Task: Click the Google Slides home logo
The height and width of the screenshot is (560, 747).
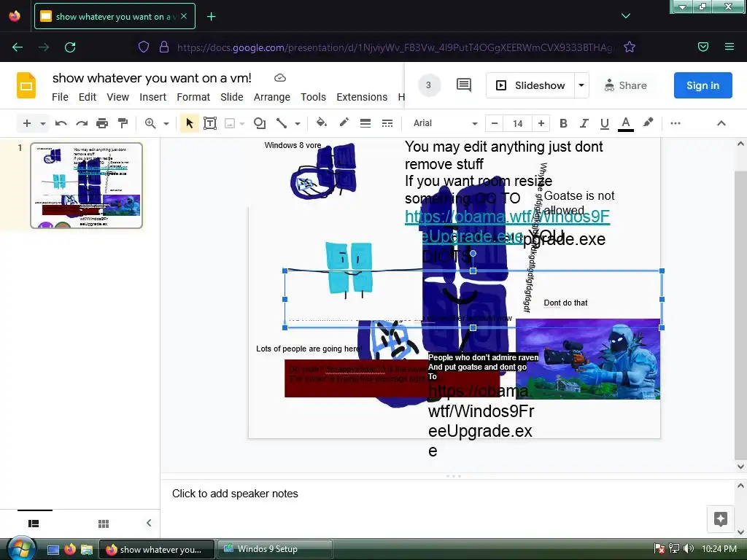Action: 26,86
